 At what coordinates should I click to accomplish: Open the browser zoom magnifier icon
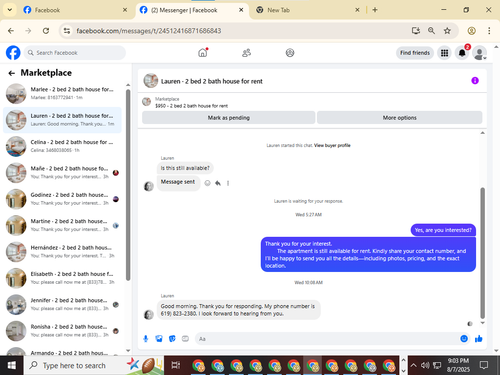click(431, 31)
